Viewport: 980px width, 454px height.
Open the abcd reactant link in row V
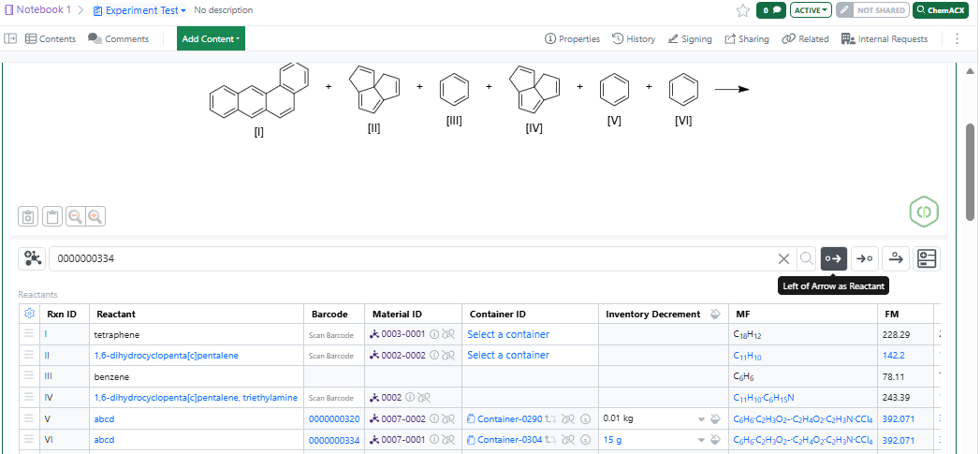click(105, 419)
